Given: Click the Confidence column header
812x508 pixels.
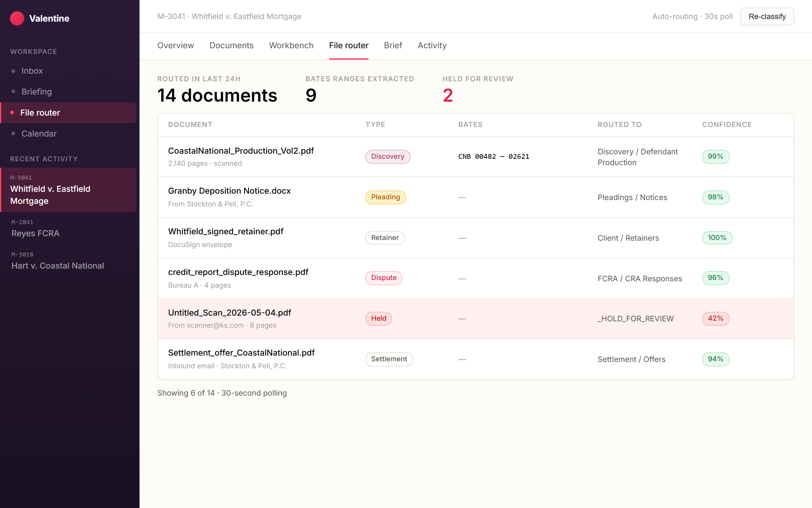Looking at the screenshot, I should coord(727,125).
